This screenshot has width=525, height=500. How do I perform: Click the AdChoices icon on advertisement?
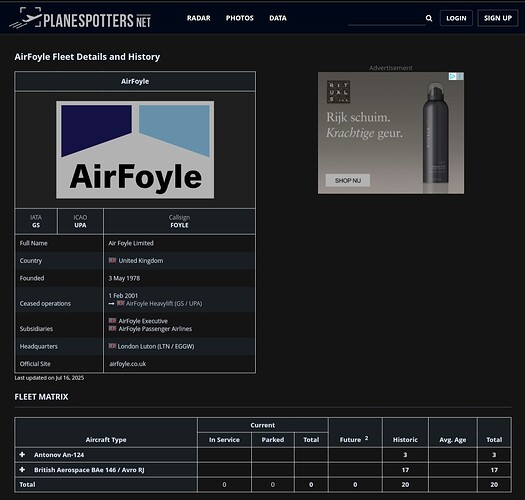(452, 76)
